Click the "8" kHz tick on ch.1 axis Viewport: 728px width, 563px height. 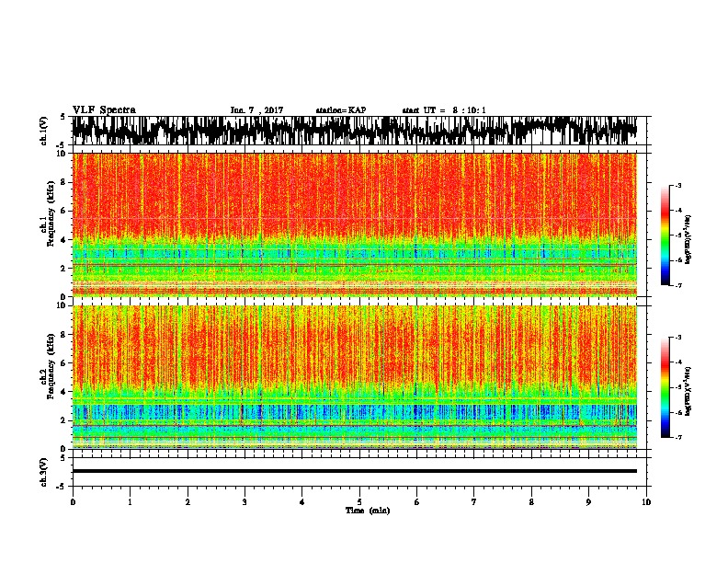63,182
